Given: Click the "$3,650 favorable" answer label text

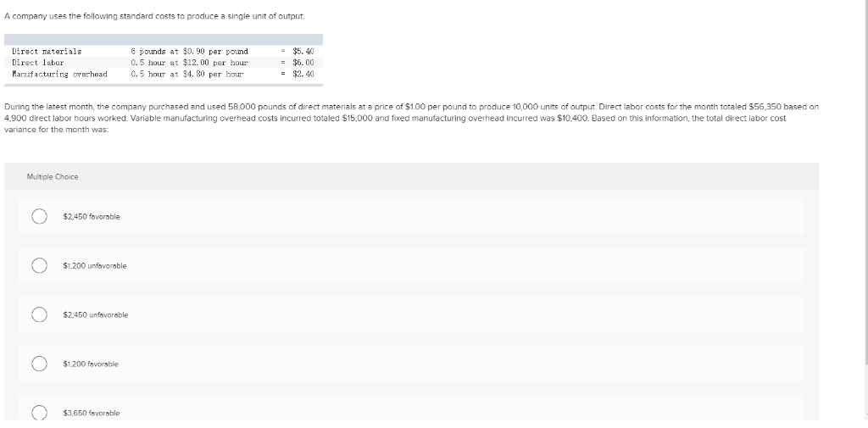Looking at the screenshot, I should [92, 413].
